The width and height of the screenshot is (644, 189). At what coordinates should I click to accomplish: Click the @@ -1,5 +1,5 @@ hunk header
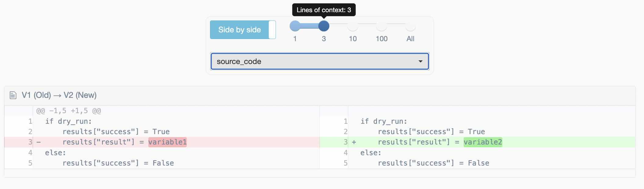tap(69, 111)
